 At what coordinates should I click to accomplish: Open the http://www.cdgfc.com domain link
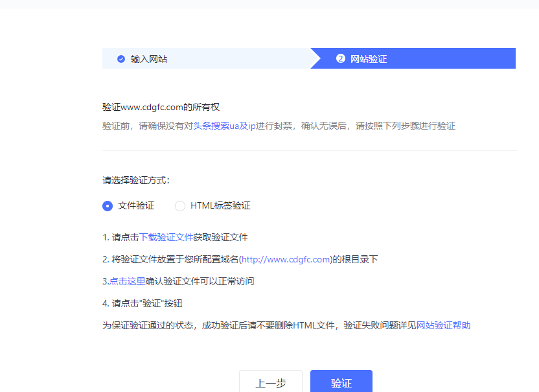tap(287, 259)
